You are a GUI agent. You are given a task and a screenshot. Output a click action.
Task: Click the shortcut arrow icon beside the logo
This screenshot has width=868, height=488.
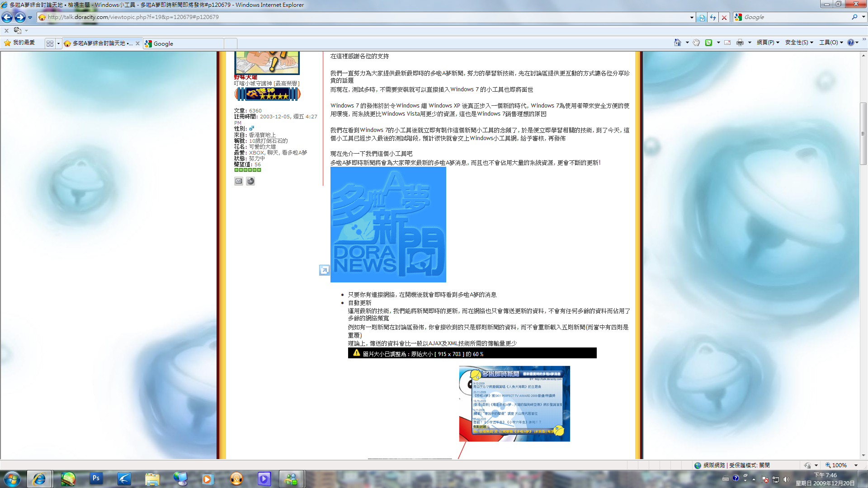pos(324,270)
